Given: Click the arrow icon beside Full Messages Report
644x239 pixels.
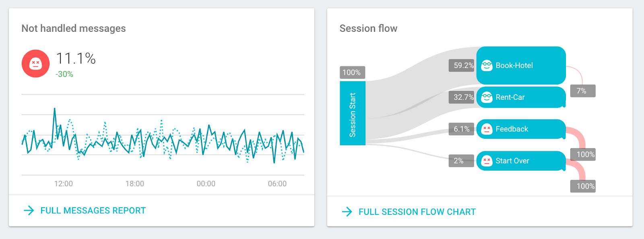Looking at the screenshot, I should click(29, 210).
